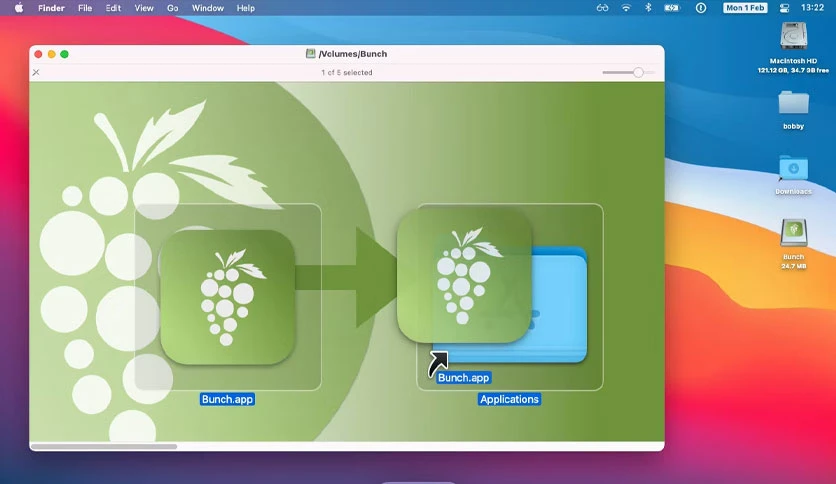Click the X button below the traffic lights
Viewport: 836px width, 484px height.
point(36,72)
